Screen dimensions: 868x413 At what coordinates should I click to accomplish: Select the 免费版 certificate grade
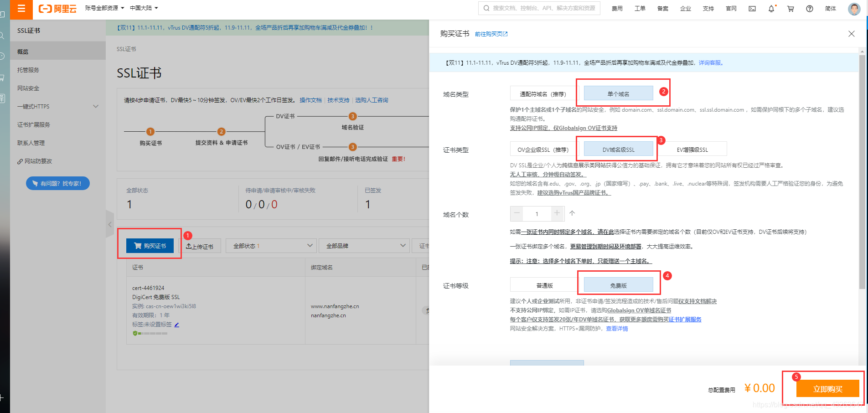click(618, 285)
